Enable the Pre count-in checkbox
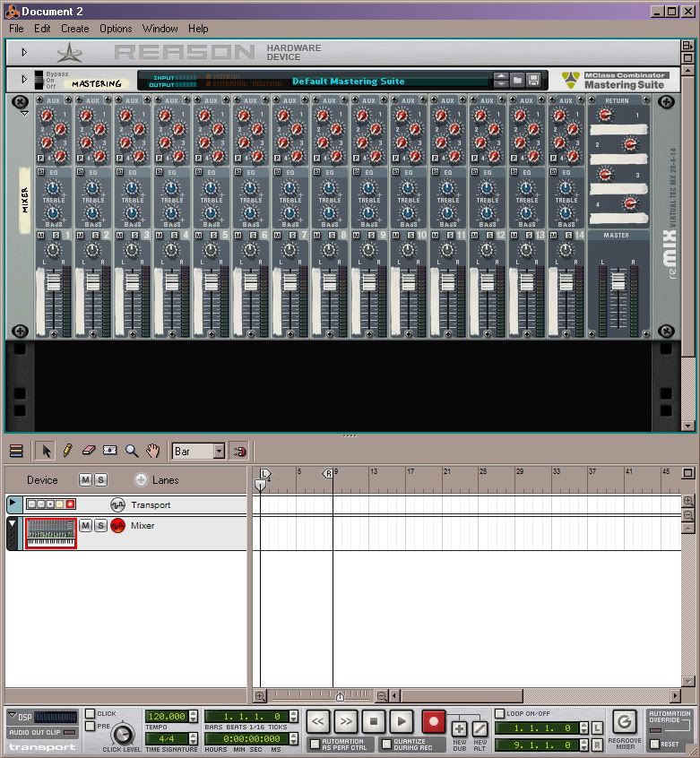 [x=90, y=726]
